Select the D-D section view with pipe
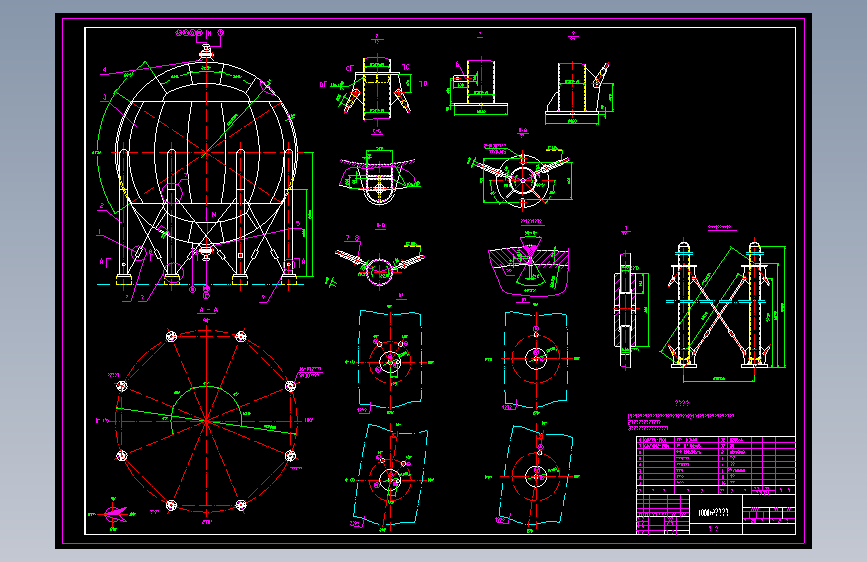Viewport: 867px width, 562px height. point(380,266)
